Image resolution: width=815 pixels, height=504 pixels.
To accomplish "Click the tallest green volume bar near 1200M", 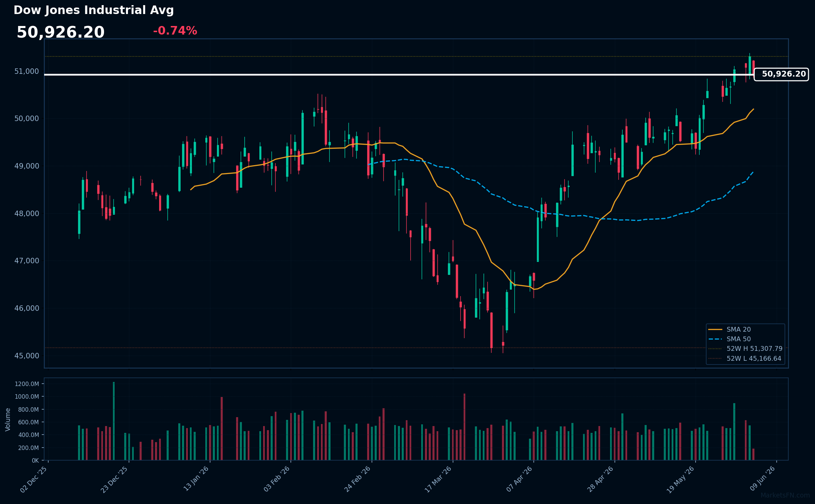I will pos(114,421).
